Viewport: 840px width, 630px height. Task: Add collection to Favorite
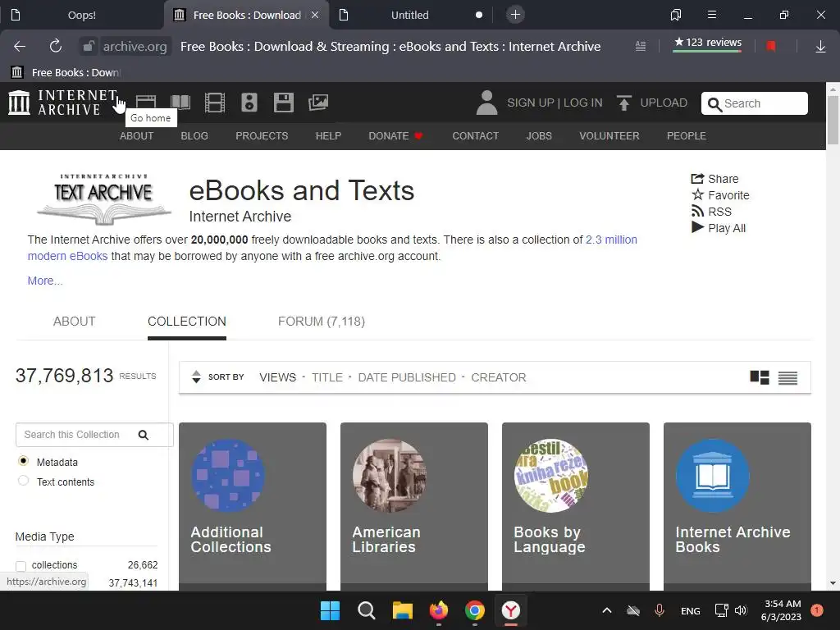coord(720,195)
